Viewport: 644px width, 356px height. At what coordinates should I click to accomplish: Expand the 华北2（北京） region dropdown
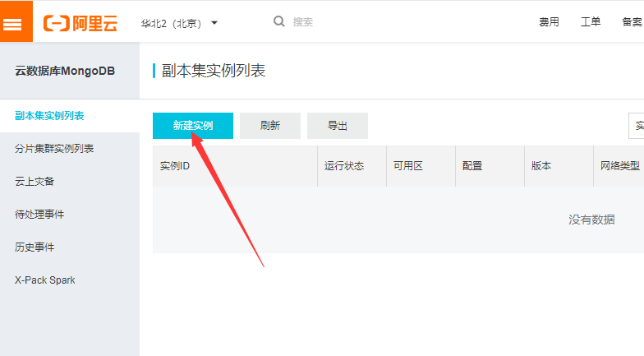coord(179,22)
